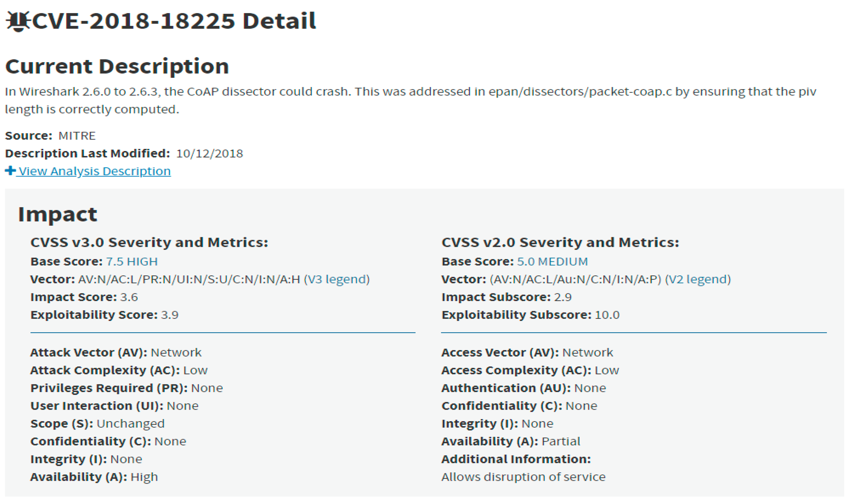Click the Current Description heading
853x504 pixels.
click(117, 66)
